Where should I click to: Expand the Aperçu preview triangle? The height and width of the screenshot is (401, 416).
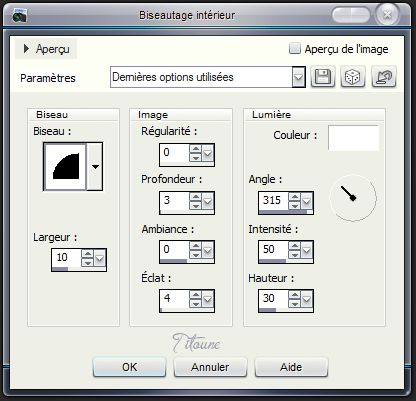tap(26, 49)
